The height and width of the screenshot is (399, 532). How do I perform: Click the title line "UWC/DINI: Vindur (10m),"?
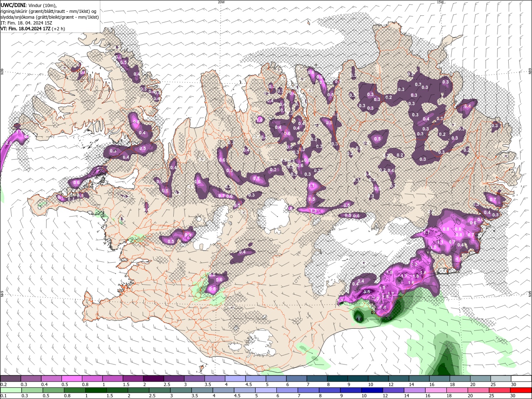[x=28, y=5]
